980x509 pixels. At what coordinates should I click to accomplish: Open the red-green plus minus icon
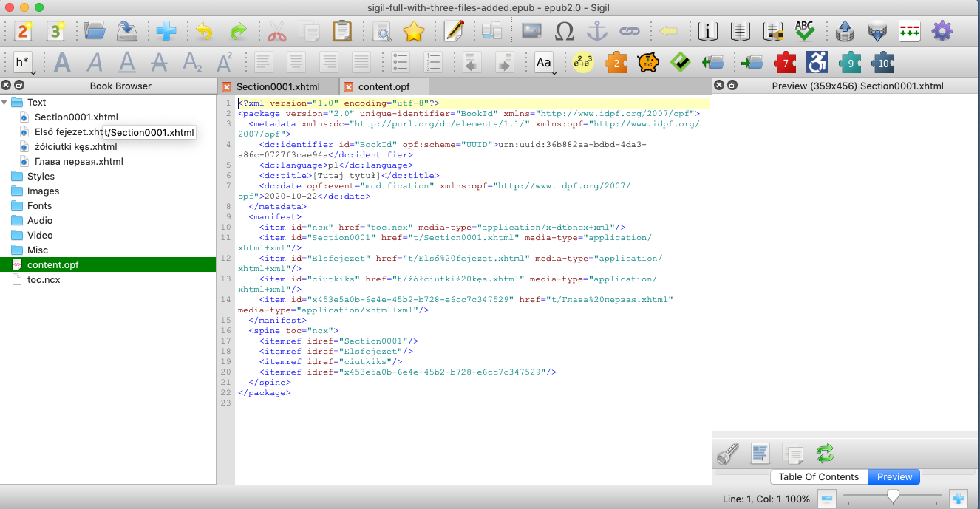[909, 32]
